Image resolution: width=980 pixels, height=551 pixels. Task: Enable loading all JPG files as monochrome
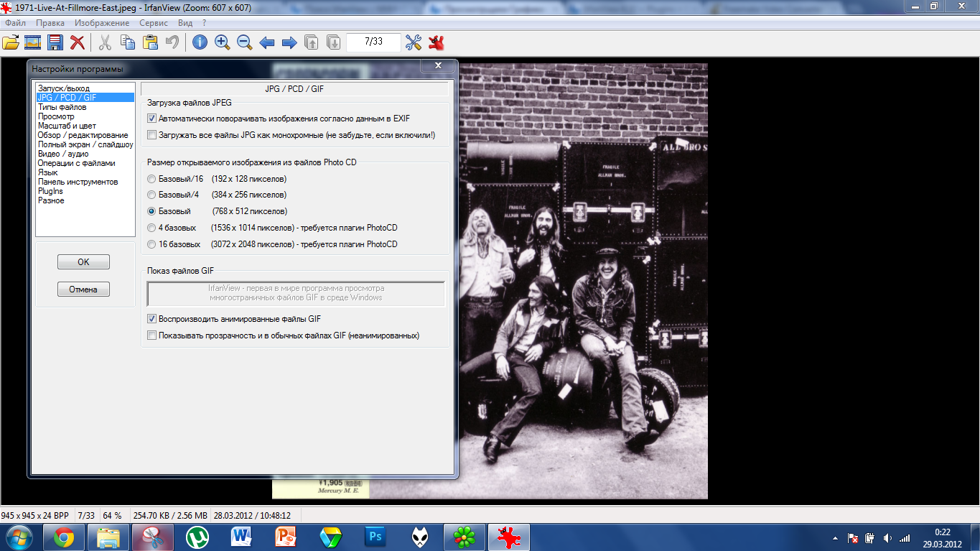tap(151, 135)
